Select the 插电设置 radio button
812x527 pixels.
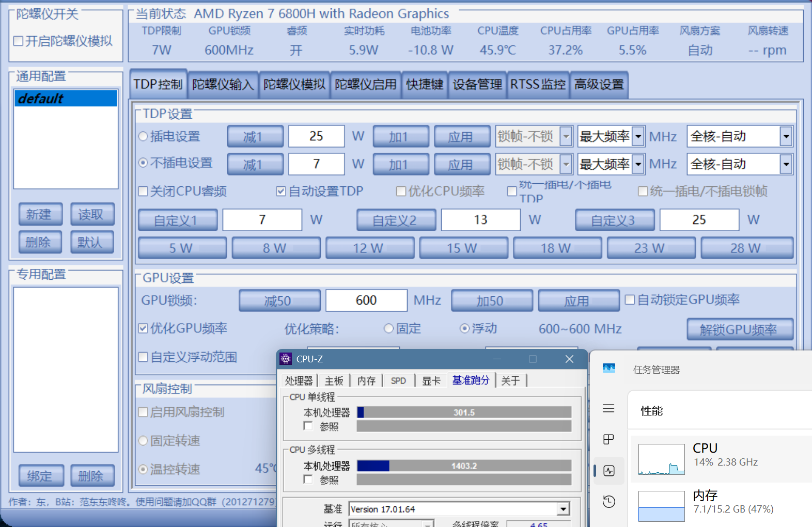click(x=144, y=136)
